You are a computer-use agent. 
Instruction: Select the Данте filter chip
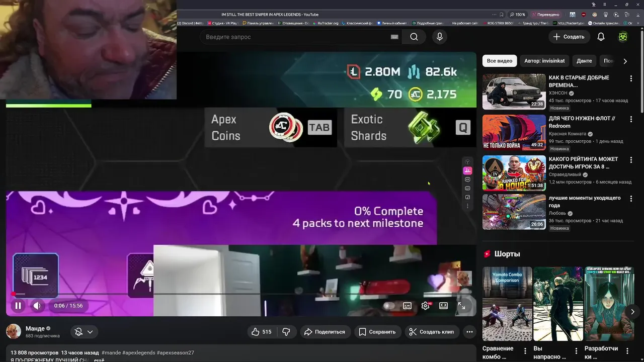click(x=584, y=61)
